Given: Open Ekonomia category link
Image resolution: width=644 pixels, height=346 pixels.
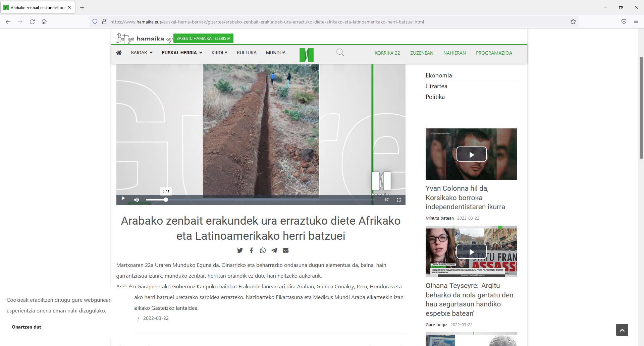Looking at the screenshot, I should [x=439, y=75].
